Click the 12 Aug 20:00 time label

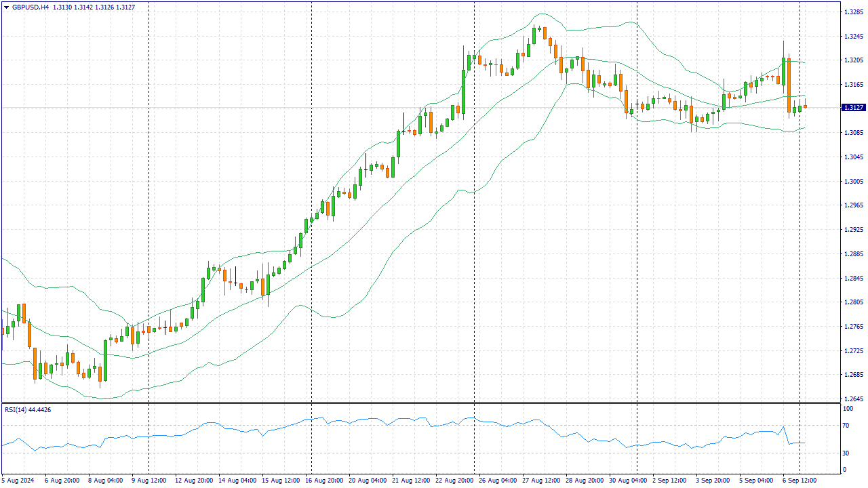(x=194, y=481)
